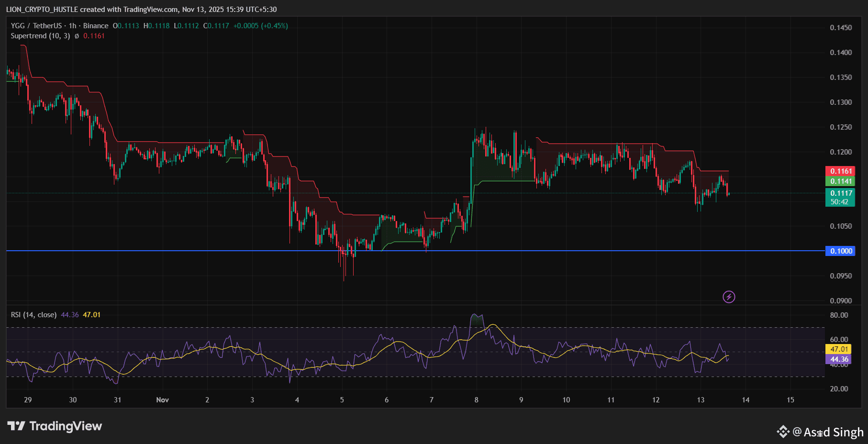Viewport: 868px width, 444px height.
Task: Click the ø symbol in Supertrend legend
Action: coord(77,36)
